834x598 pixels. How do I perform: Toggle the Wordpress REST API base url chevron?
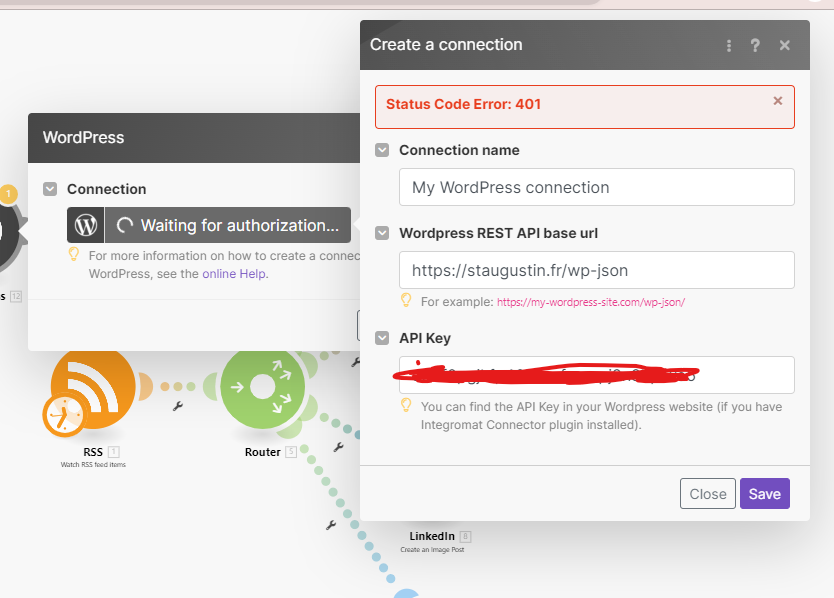[382, 233]
